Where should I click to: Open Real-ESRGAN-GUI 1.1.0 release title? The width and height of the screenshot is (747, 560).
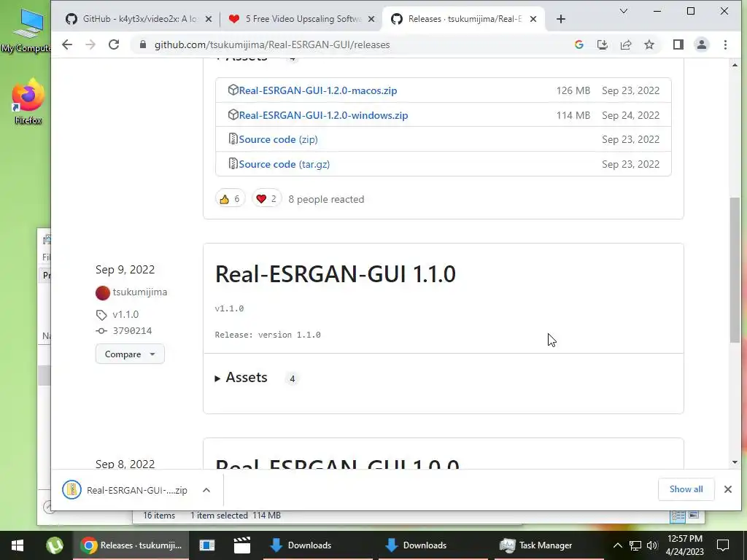336,274
